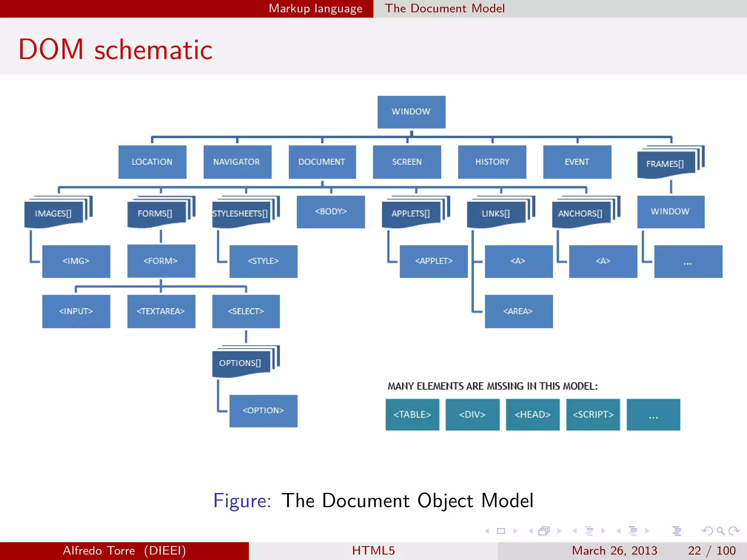Click the slide rectangle navigation icon
This screenshot has width=747, height=560.
pyautogui.click(x=501, y=531)
